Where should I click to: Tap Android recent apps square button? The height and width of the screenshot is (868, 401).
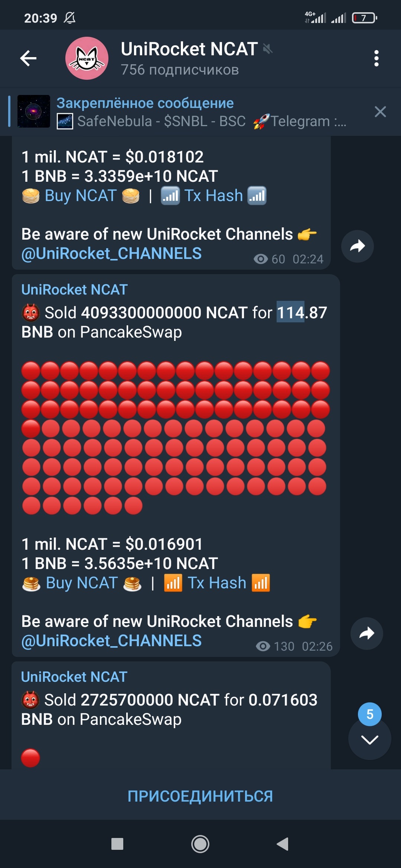coord(117,844)
